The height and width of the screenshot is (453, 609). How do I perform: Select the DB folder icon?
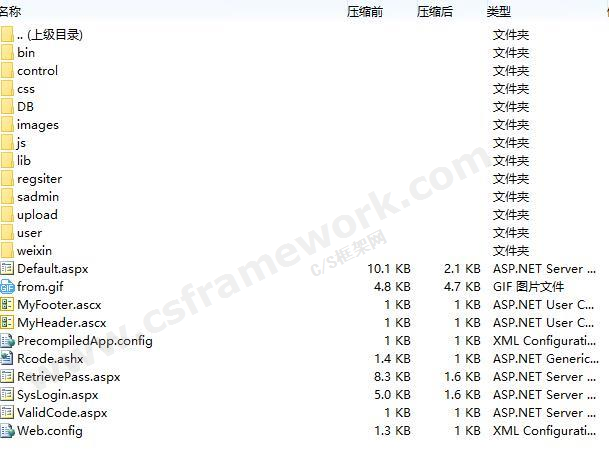pos(7,106)
